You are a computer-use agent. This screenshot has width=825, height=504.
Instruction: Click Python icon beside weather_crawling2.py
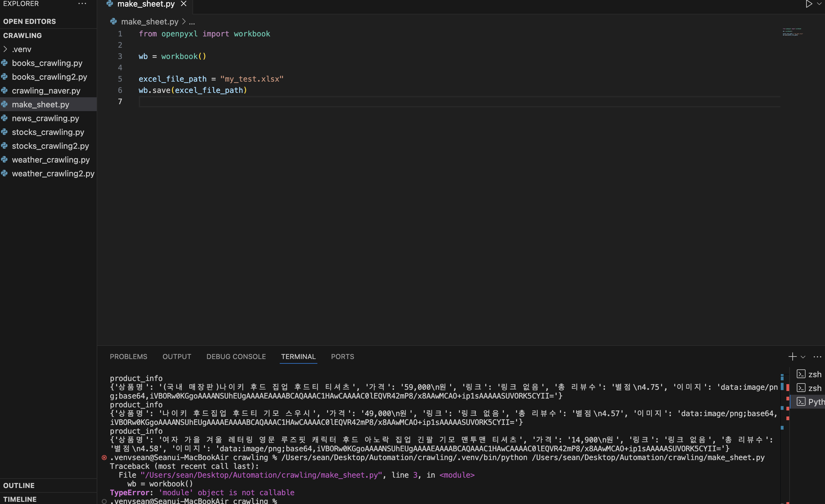pyautogui.click(x=4, y=173)
